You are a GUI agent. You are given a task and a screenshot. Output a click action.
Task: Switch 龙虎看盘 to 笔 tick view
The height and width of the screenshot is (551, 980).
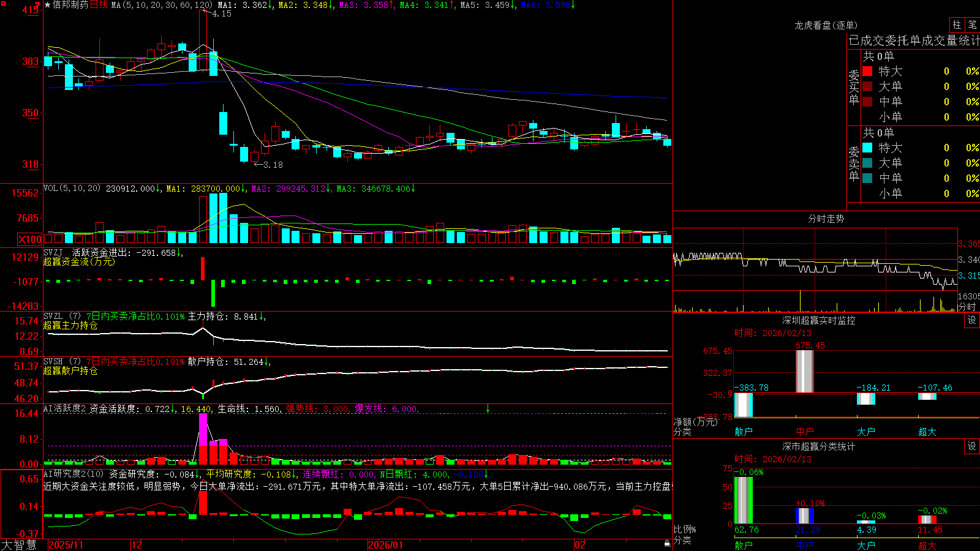(972, 24)
